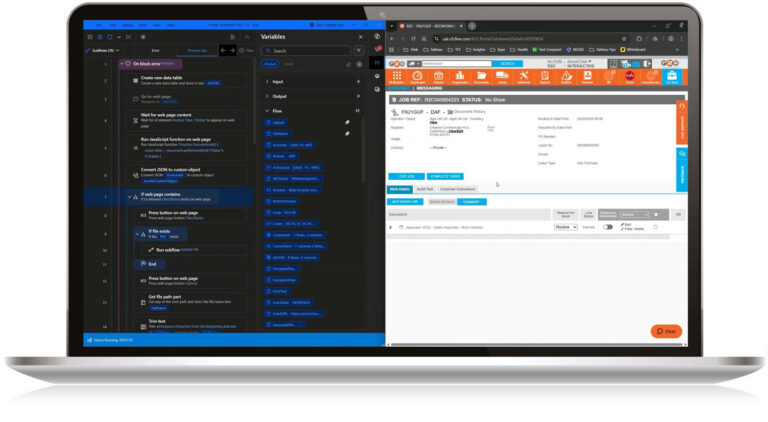
Task: Expand the inspection work line row arrow
Action: coord(391,227)
